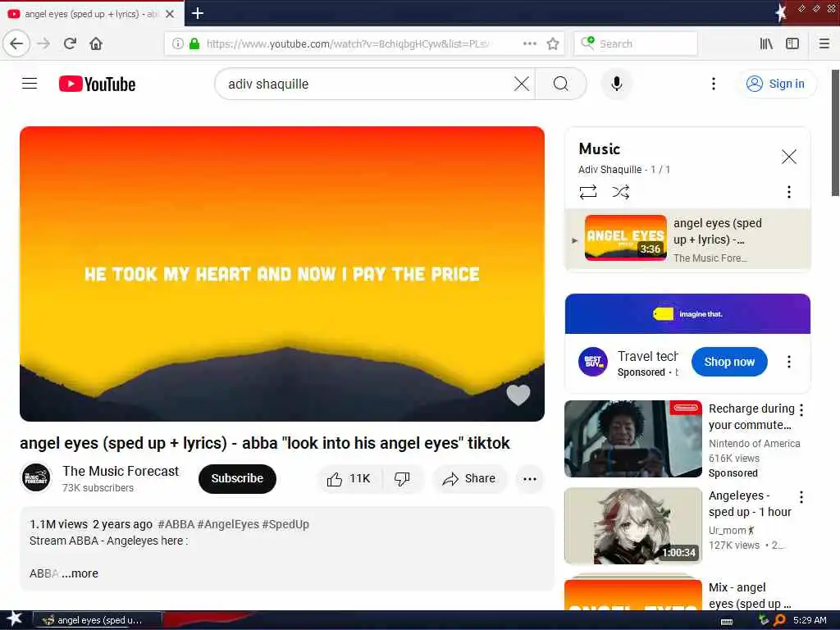Click the green padlock security icon
This screenshot has height=630, width=840.
[x=194, y=43]
